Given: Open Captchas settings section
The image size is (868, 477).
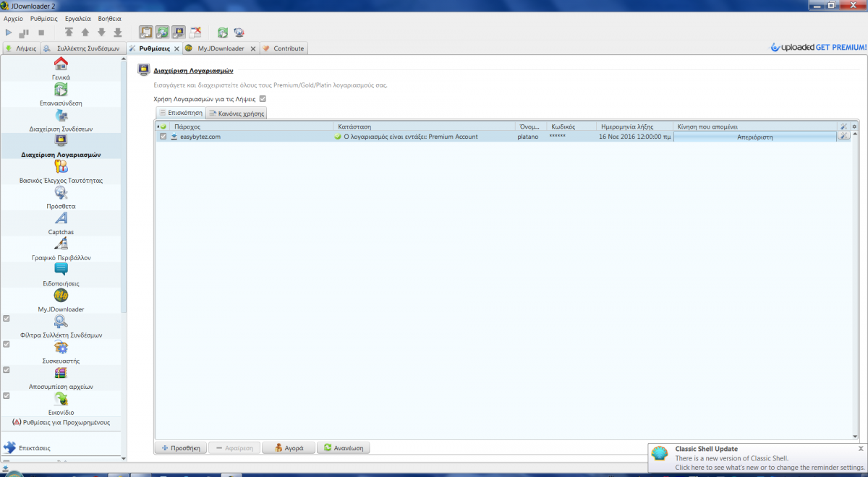Looking at the screenshot, I should (61, 224).
